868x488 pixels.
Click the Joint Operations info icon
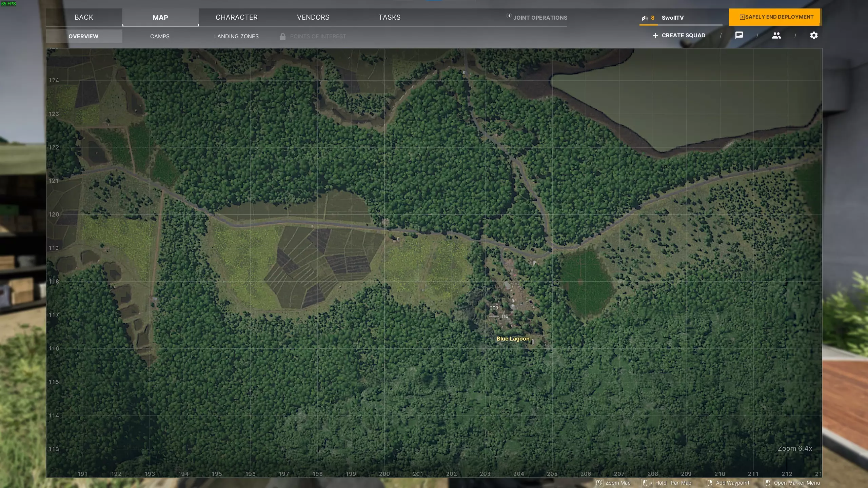point(509,16)
